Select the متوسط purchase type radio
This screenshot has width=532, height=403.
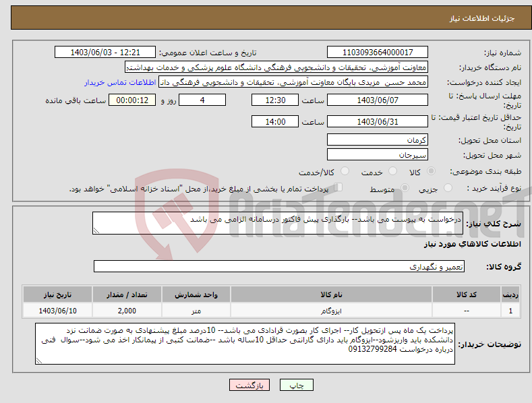coord(405,187)
